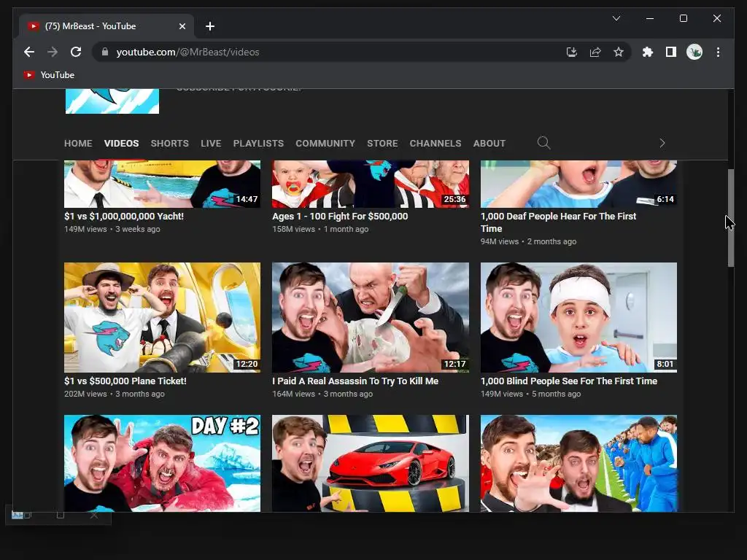Screen dimensions: 747x560
Task: View the CHANNELS tab
Action: click(x=436, y=144)
